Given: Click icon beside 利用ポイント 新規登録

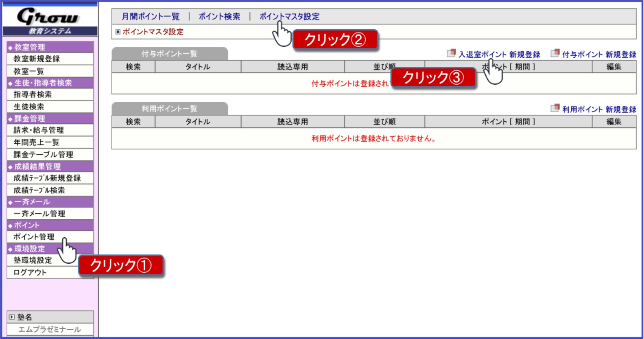Looking at the screenshot, I should (x=555, y=108).
